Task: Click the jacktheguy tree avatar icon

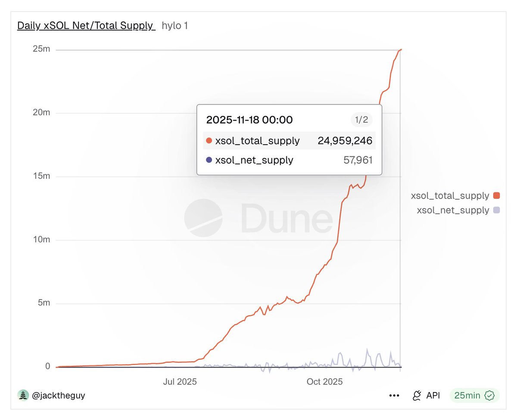Action: pos(23,395)
